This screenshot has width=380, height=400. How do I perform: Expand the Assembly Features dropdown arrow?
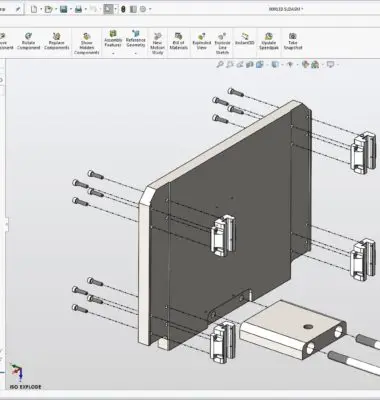(113, 54)
